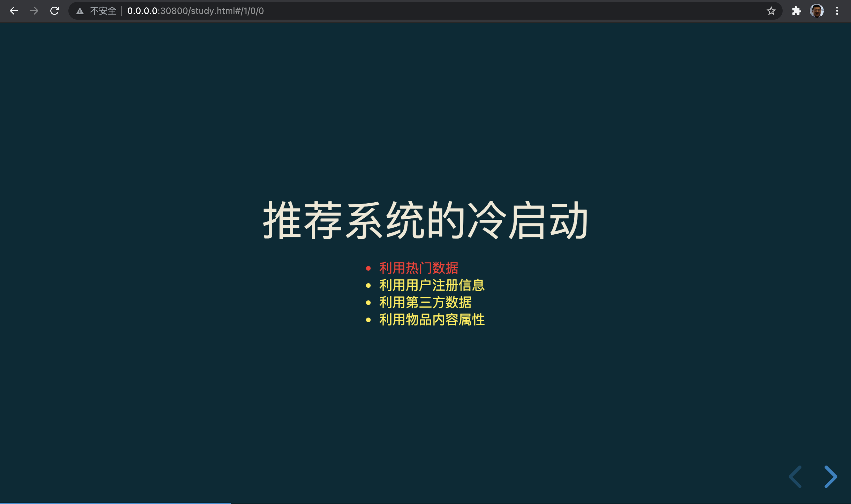Click the empty slide background area above title
Screen dimensions: 851x504
coord(425,102)
